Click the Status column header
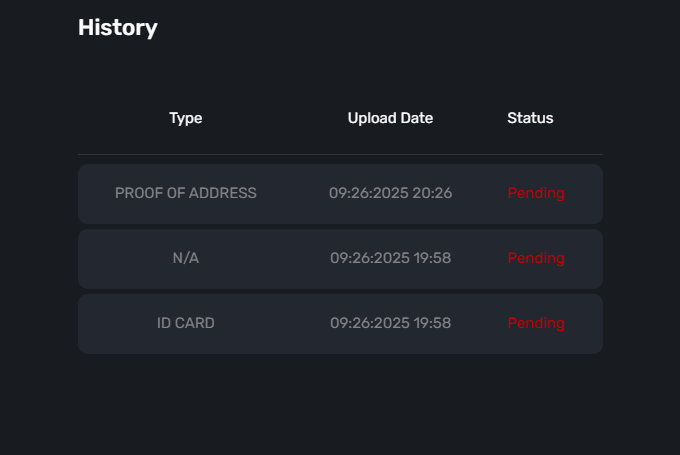680x455 pixels. 530,118
